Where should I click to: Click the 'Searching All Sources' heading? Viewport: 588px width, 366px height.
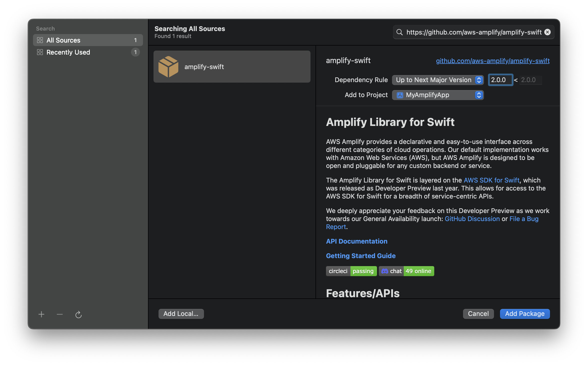point(190,29)
